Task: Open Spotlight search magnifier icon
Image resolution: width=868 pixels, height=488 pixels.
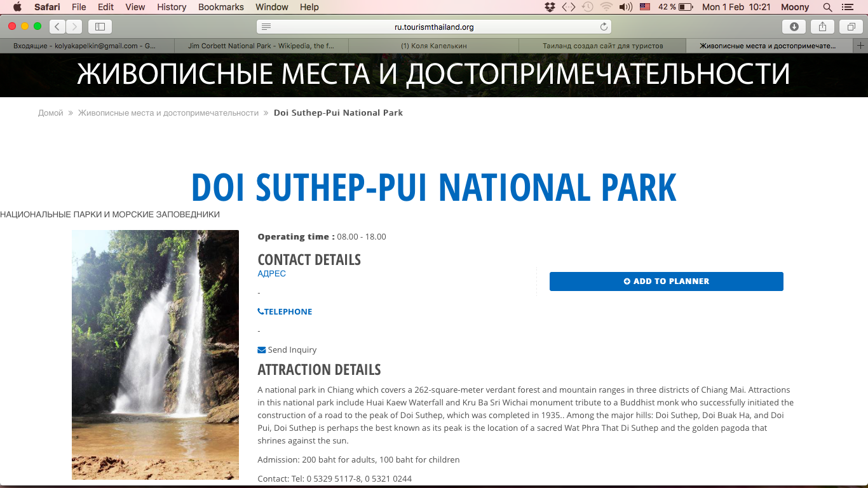Action: tap(827, 7)
